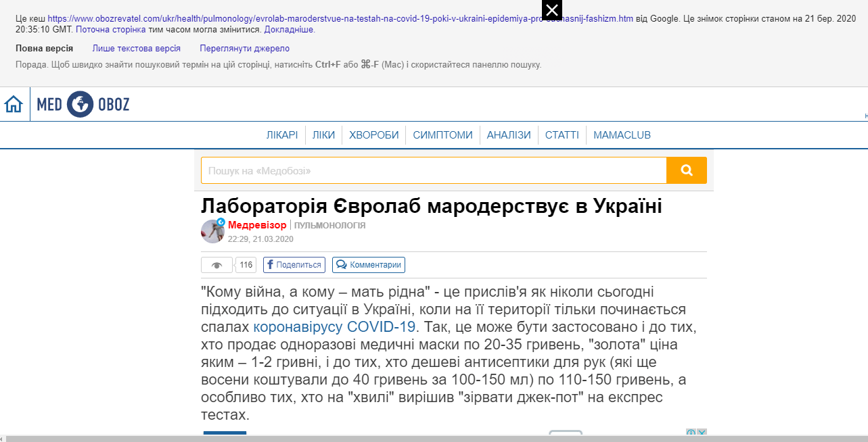Click the 116 view count
The height and width of the screenshot is (442, 868).
246,265
